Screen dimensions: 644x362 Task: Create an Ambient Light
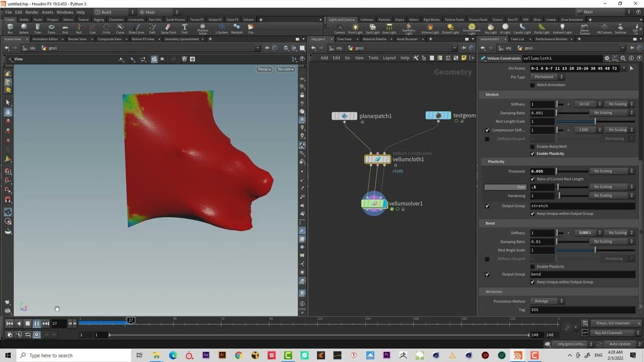coord(562,29)
